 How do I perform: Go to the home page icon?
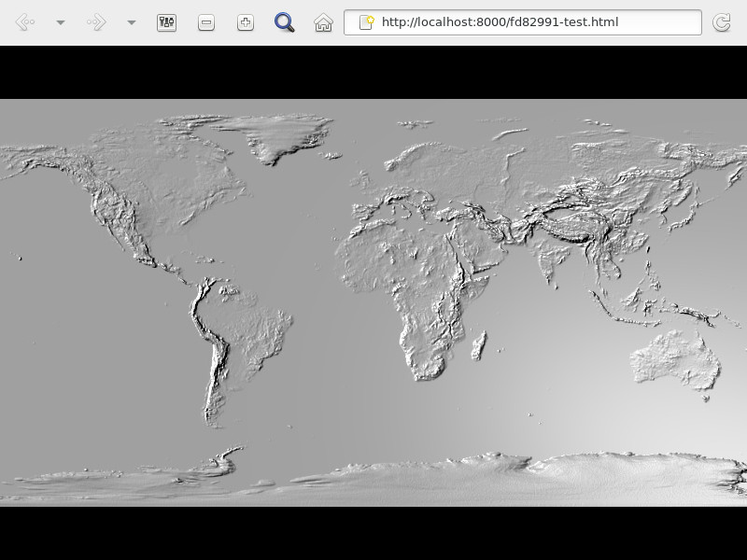coord(323,22)
